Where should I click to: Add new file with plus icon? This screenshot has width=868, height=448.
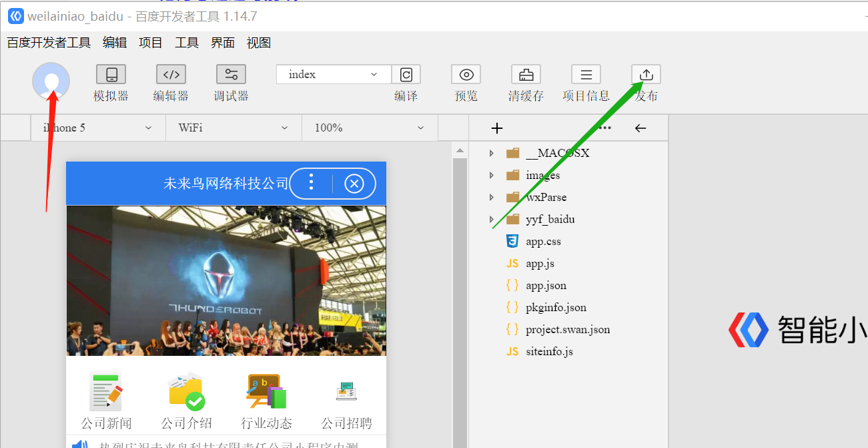[496, 128]
